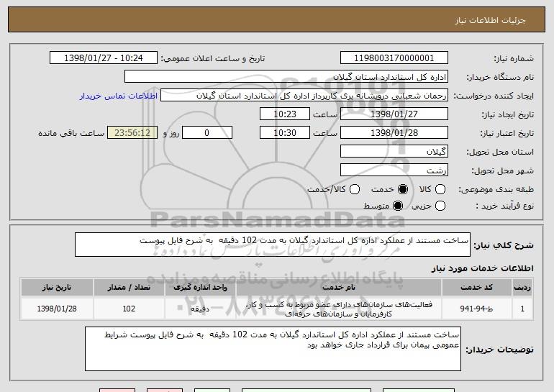Click the remaining days field showing 0
The image size is (554, 392).
tap(207, 133)
